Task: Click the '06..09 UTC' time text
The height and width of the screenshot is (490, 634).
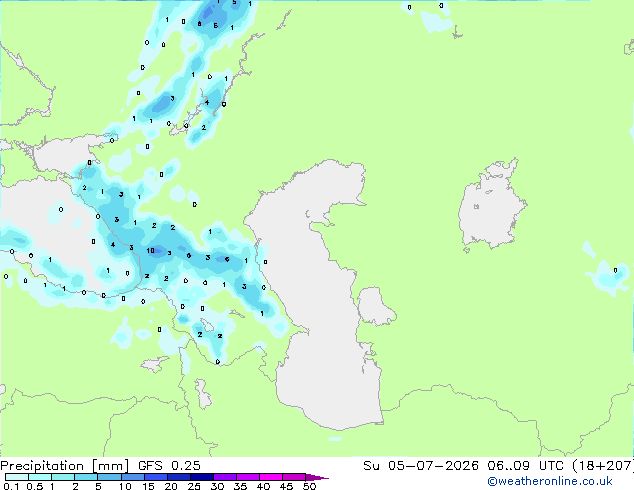Action: 525,466
